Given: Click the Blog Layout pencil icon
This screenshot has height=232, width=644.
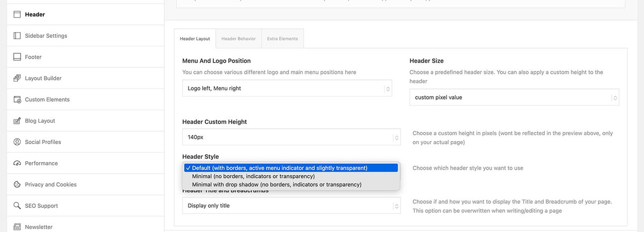Looking at the screenshot, I should (x=17, y=121).
